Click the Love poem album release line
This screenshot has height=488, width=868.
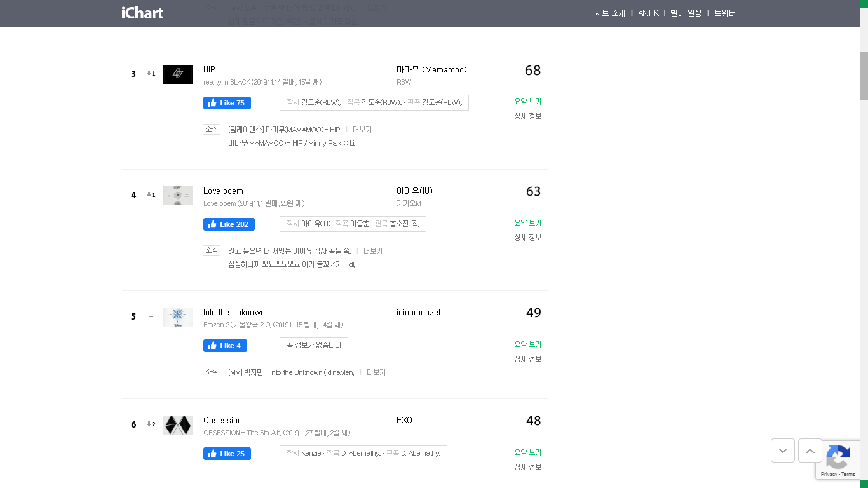(x=254, y=203)
